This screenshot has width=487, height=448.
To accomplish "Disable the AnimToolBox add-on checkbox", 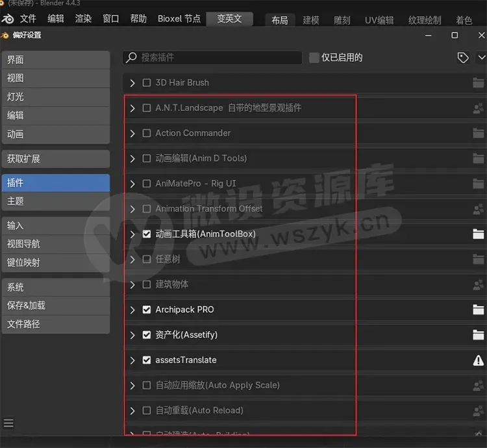I will coord(146,234).
